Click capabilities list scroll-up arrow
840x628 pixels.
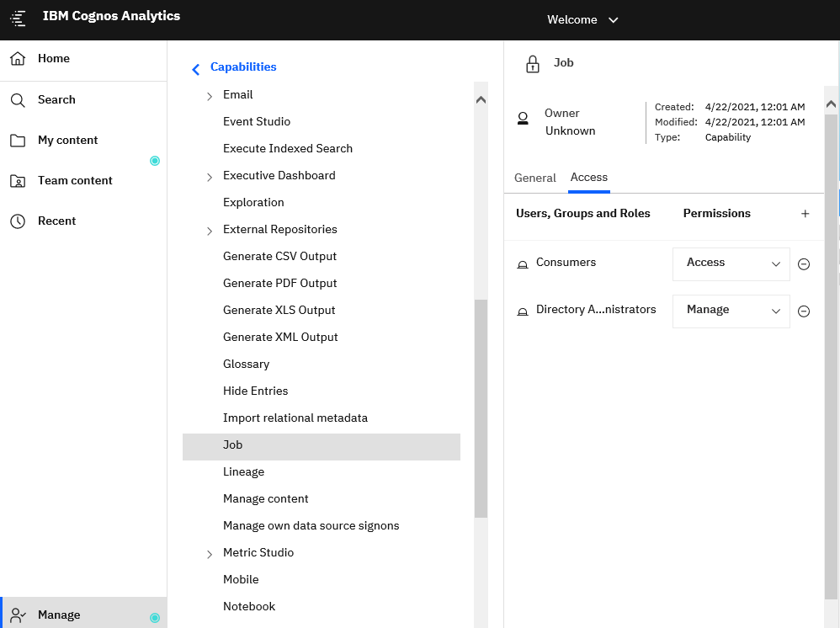tap(481, 99)
